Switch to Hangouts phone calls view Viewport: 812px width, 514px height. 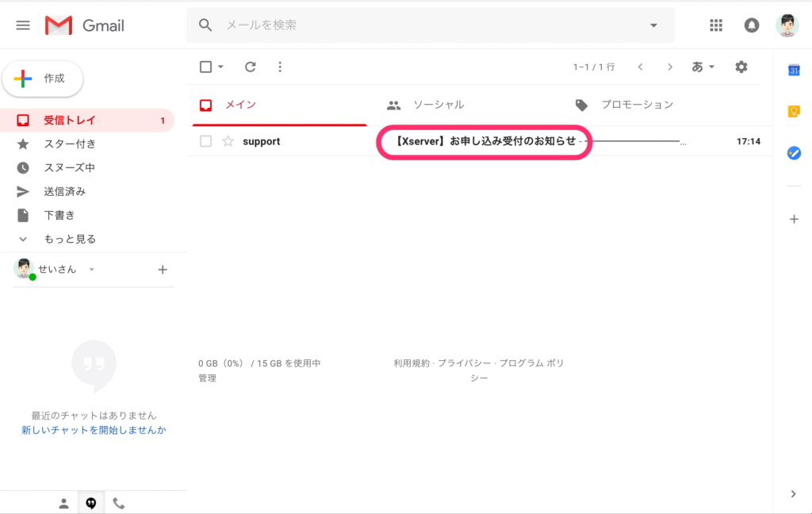[119, 502]
